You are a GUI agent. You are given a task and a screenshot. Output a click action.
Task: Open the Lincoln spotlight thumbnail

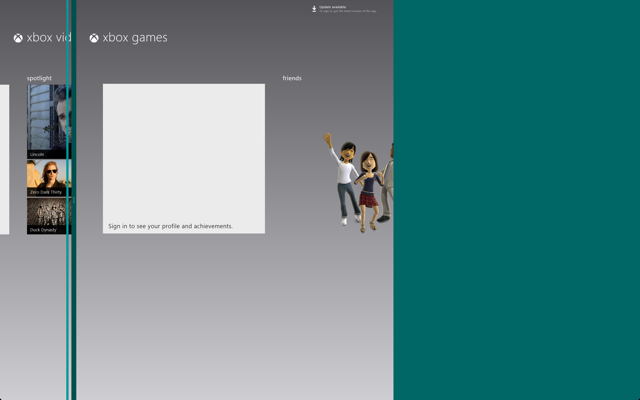click(49, 121)
